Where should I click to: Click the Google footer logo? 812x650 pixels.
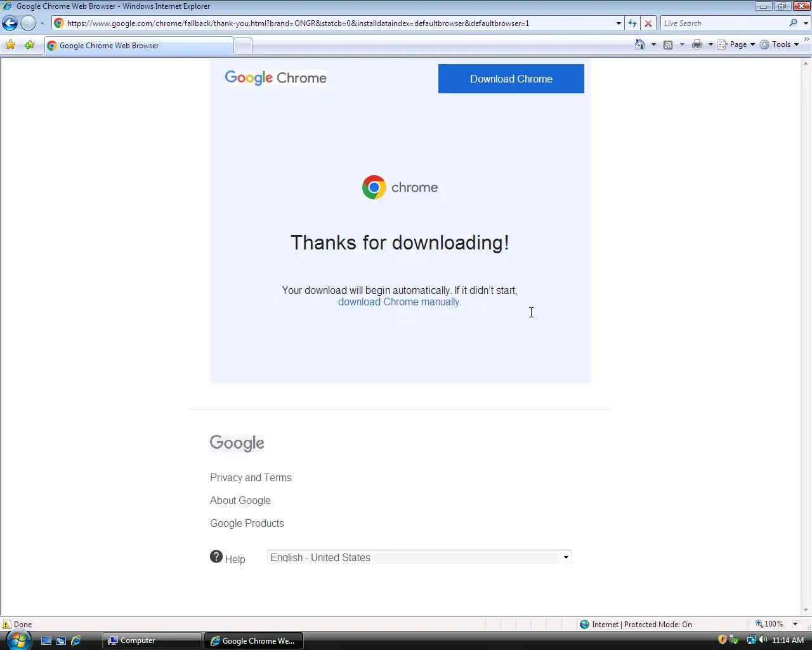click(x=237, y=443)
